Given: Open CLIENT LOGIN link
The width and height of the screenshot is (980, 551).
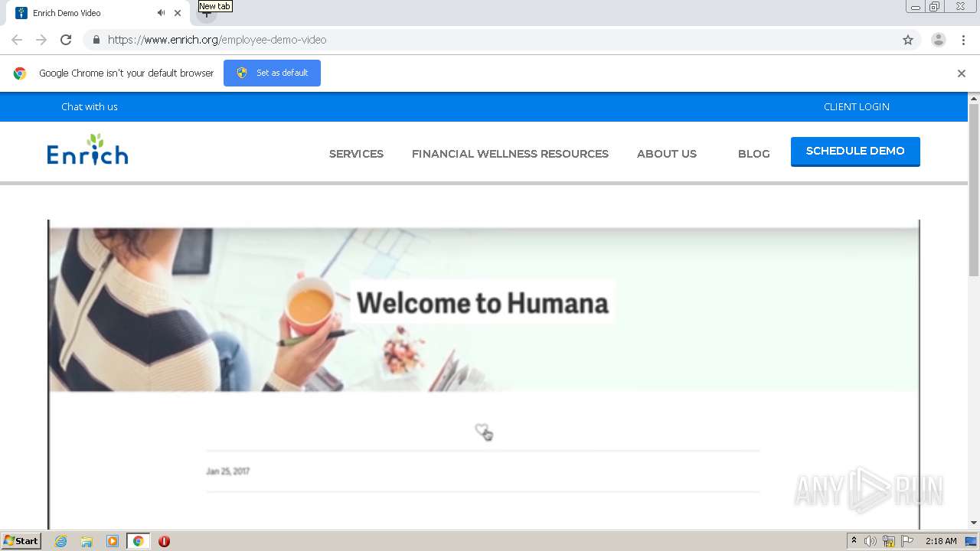Looking at the screenshot, I should click(x=857, y=106).
